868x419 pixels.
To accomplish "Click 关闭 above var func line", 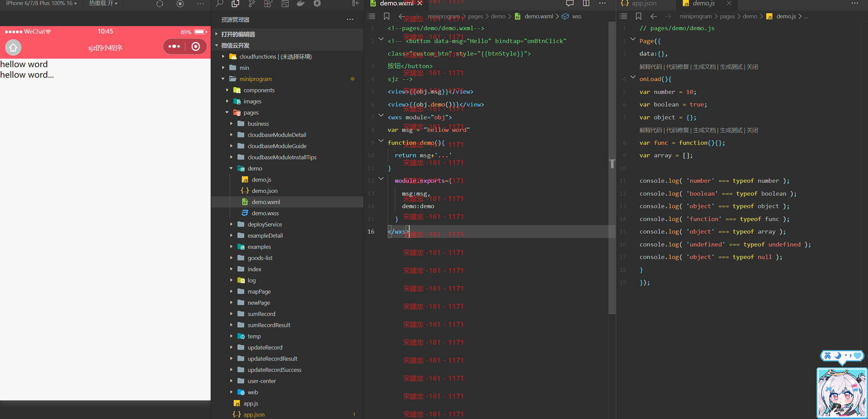I will coord(752,130).
